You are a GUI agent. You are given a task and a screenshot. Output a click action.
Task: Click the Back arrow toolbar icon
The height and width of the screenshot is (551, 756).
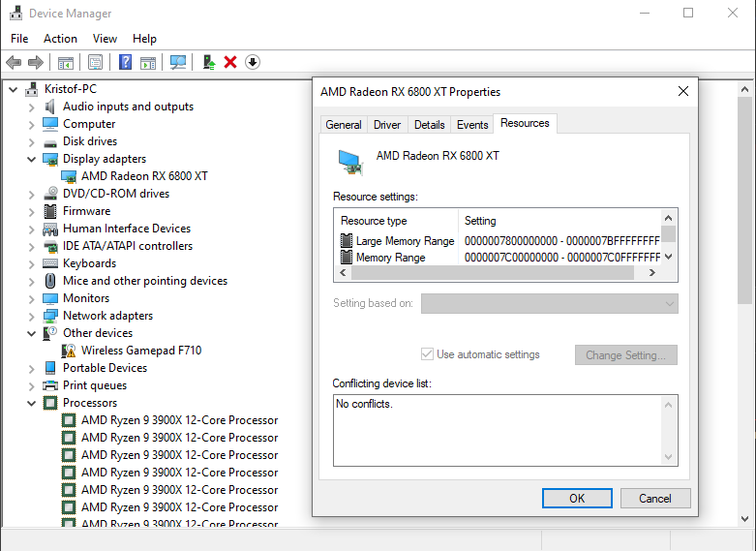click(14, 62)
